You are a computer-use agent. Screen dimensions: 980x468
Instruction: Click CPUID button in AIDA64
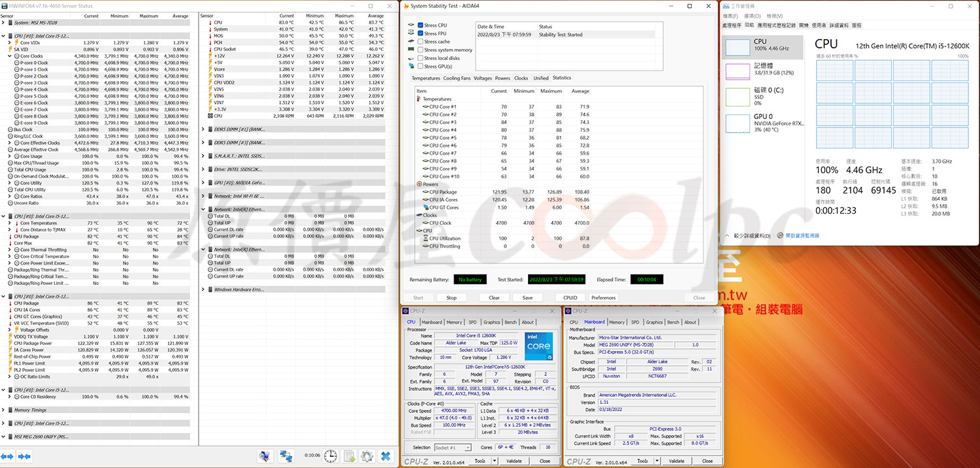(x=570, y=297)
